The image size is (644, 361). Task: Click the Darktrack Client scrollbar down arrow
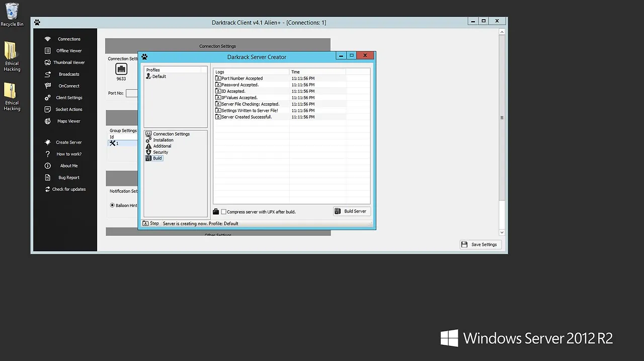point(502,233)
